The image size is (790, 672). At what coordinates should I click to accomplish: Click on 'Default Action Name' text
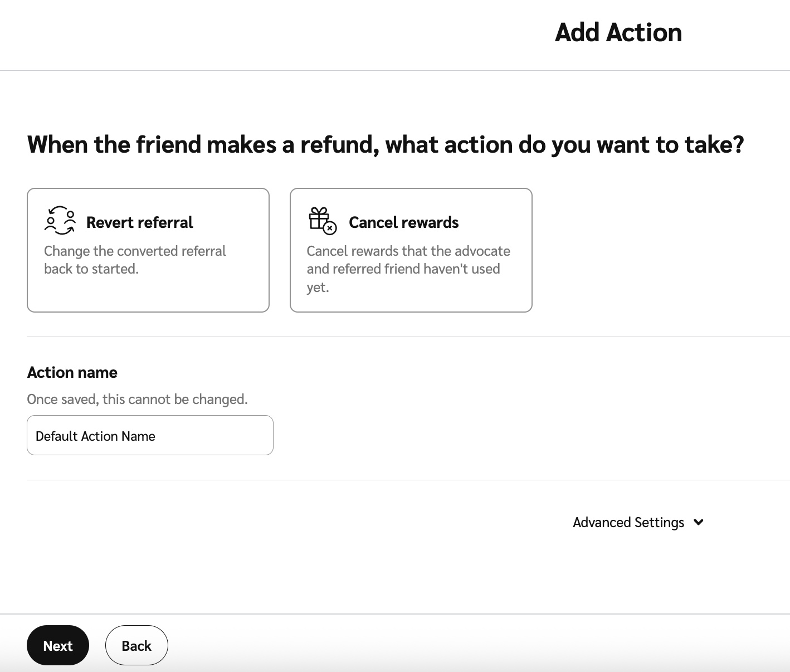pyautogui.click(x=95, y=436)
